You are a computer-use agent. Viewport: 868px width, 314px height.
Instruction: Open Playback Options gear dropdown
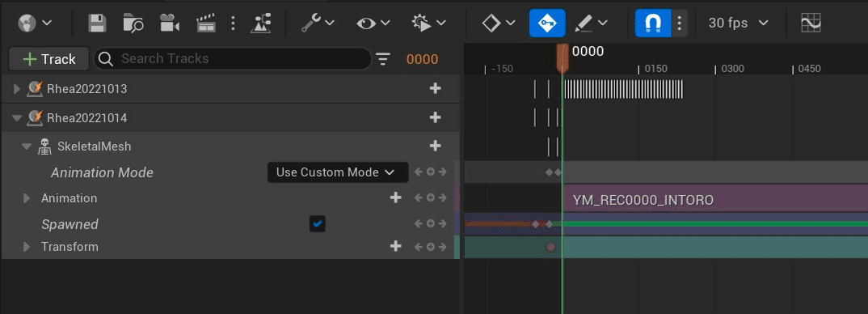429,23
